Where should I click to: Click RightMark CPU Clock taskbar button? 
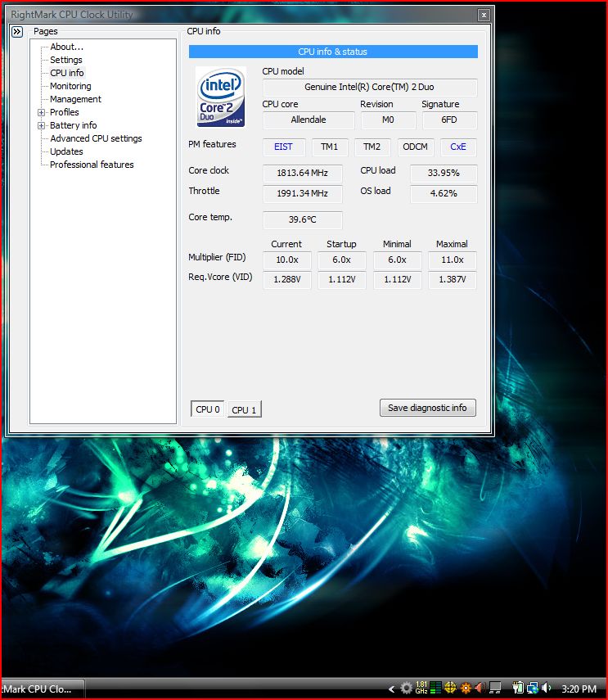click(43, 689)
